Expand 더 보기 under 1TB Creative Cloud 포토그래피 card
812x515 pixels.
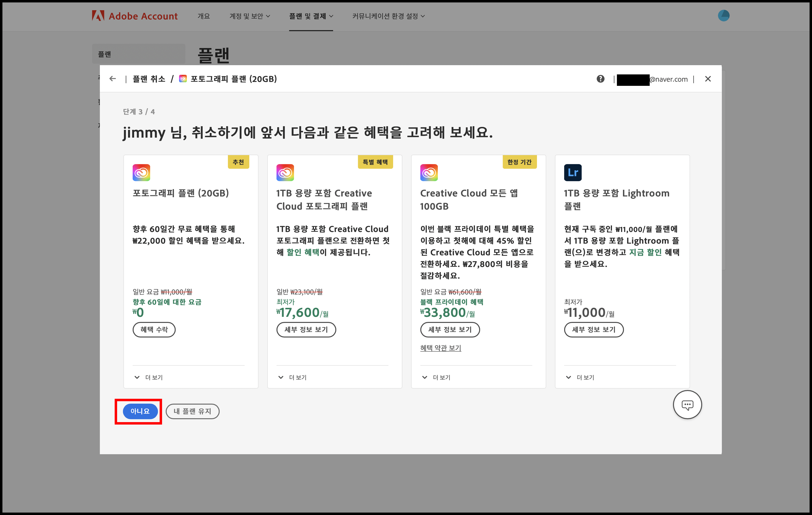[292, 377]
